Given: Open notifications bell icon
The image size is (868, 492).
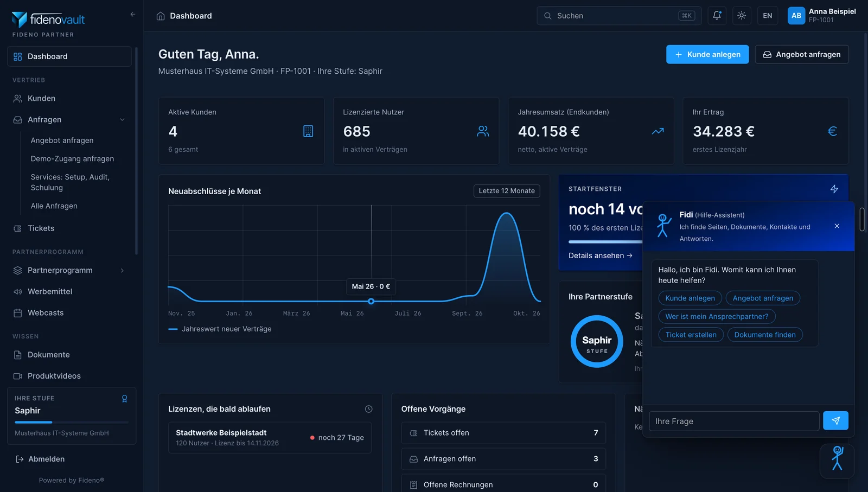Looking at the screenshot, I should (x=717, y=16).
